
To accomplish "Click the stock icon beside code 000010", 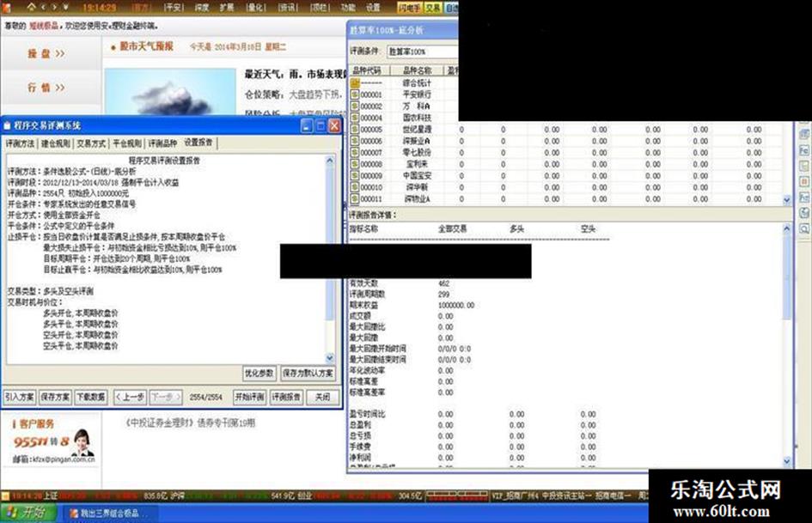I will [355, 187].
